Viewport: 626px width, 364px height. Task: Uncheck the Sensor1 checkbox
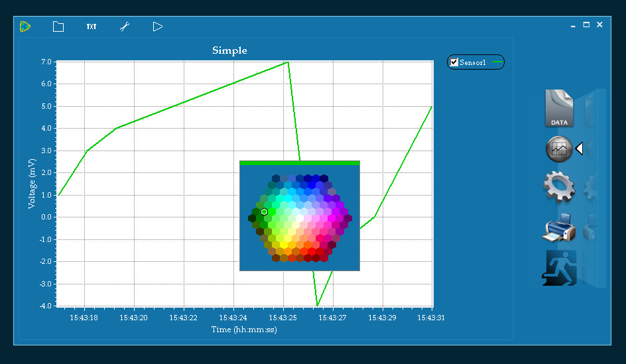point(454,62)
